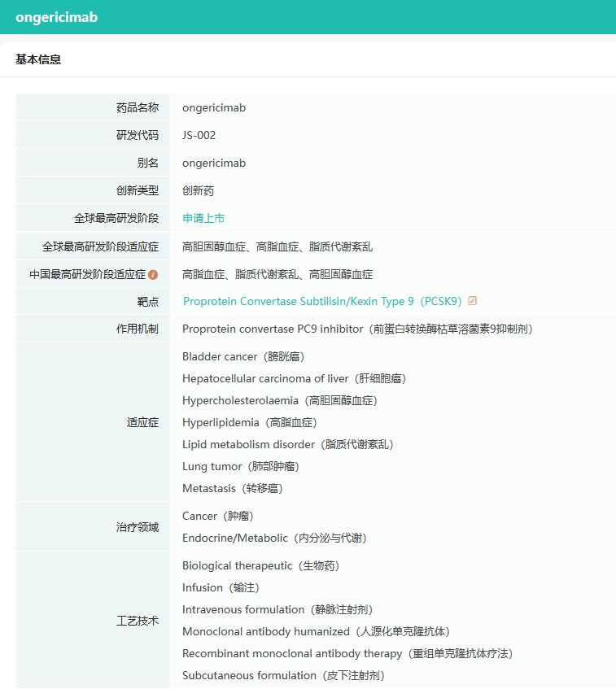Click the info icon beside 中国最高研发阶段适应症
Screen dimensions: 616x689
tap(153, 274)
